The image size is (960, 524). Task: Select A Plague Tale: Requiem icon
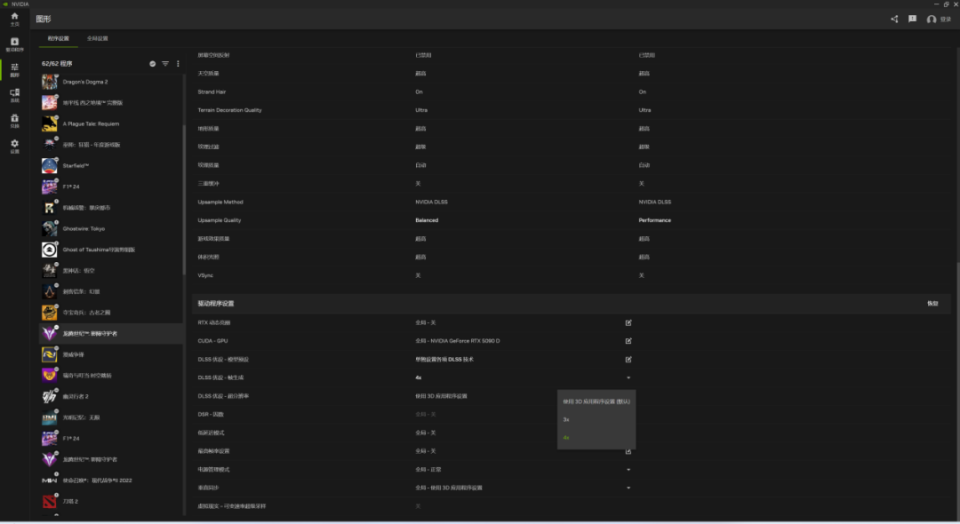(x=50, y=124)
